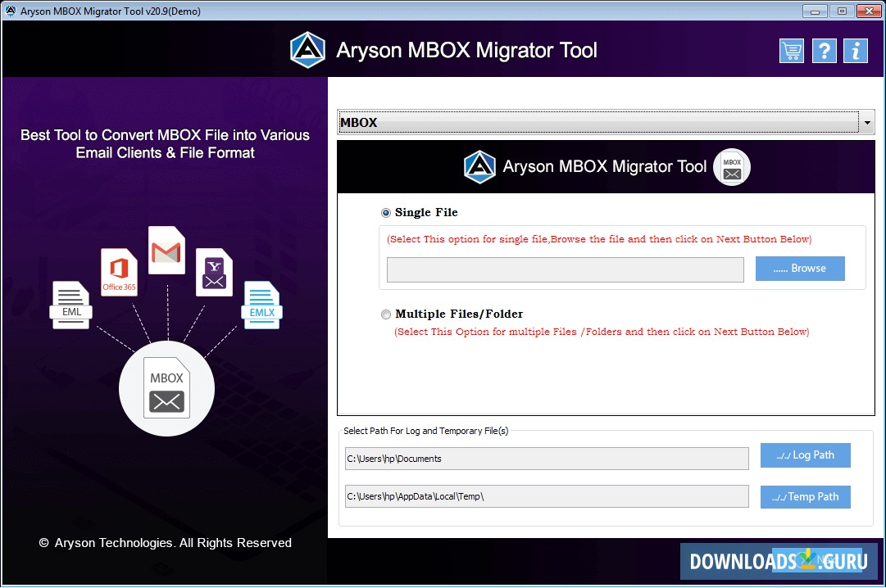Click the 'Select Path For Log and Temporary File(s)' label

point(425,431)
